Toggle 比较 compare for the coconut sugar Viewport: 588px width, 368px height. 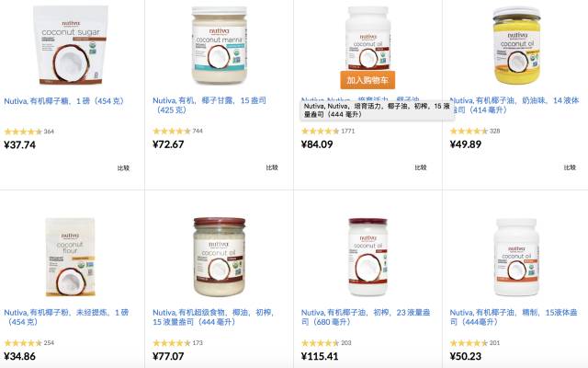click(123, 167)
